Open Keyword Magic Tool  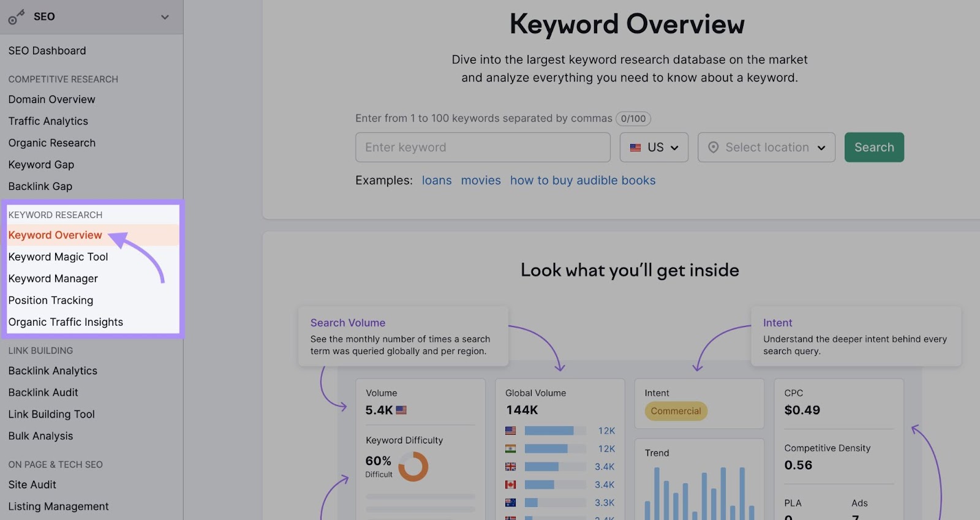click(x=58, y=257)
